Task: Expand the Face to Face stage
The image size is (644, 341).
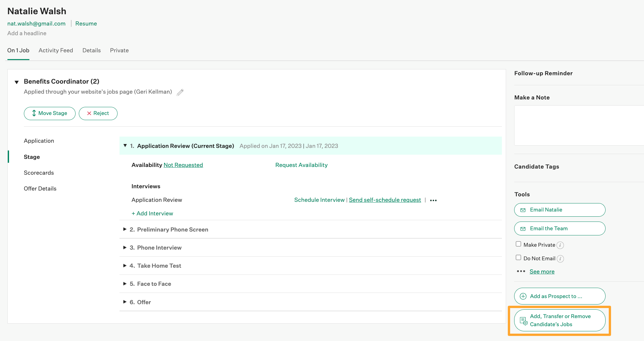Action: (125, 284)
